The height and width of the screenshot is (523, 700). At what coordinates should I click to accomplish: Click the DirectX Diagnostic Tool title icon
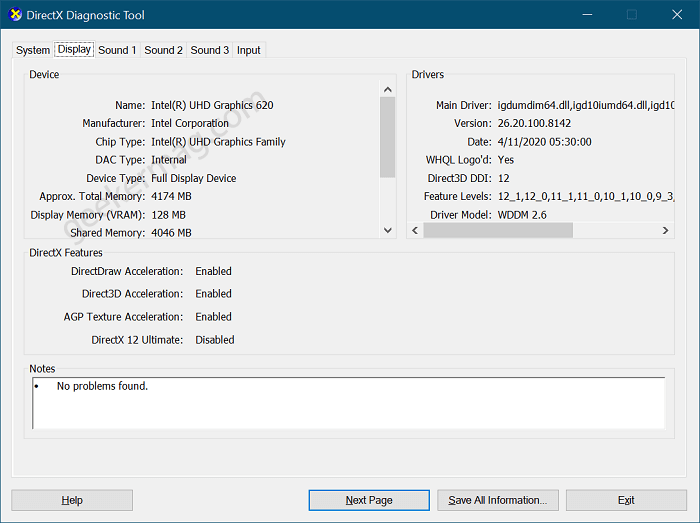pyautogui.click(x=15, y=14)
